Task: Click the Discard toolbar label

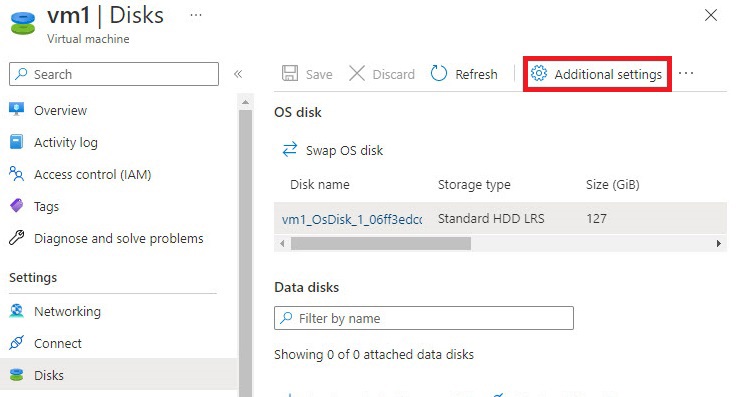Action: 394,75
